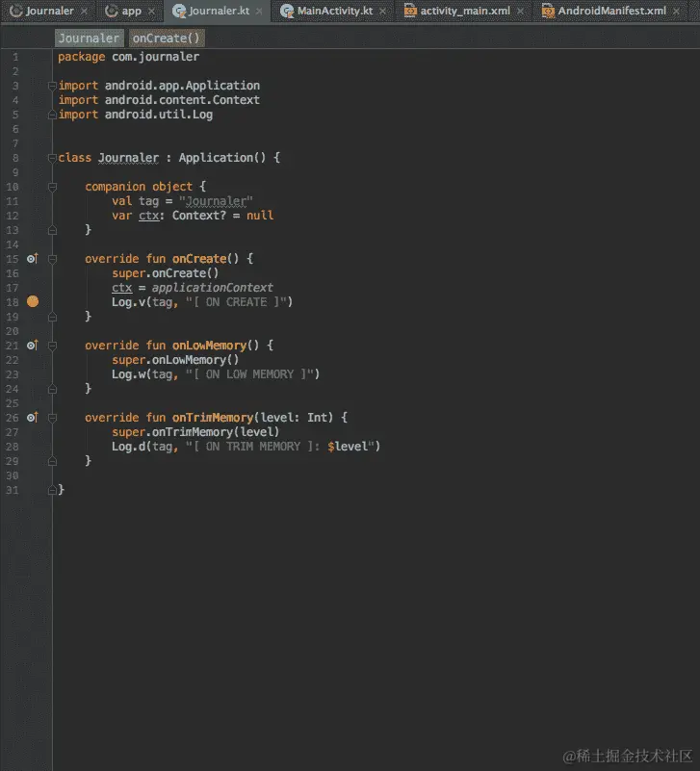Click 'import android.app.Application' line
Image resolution: width=700 pixels, height=771 pixels.
[159, 86]
